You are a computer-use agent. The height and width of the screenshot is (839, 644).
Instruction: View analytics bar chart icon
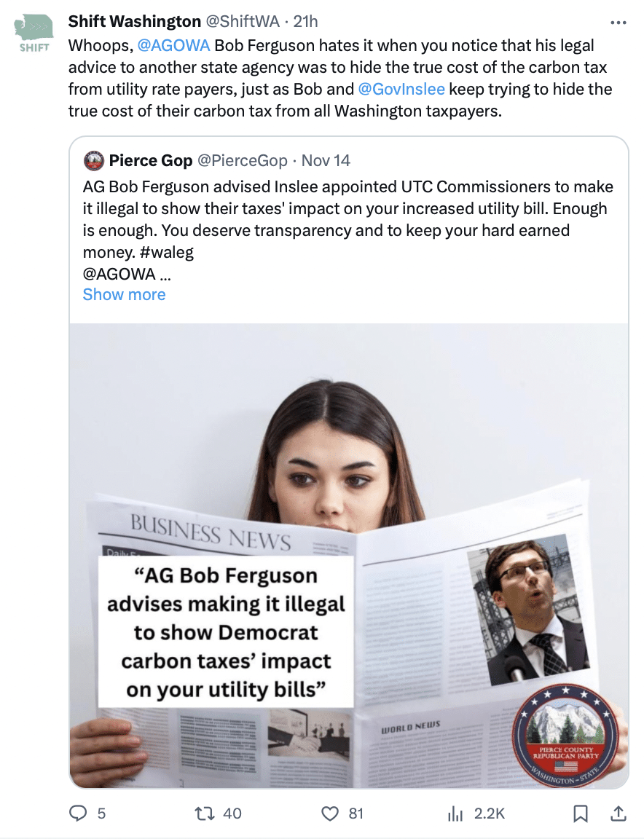(455, 814)
